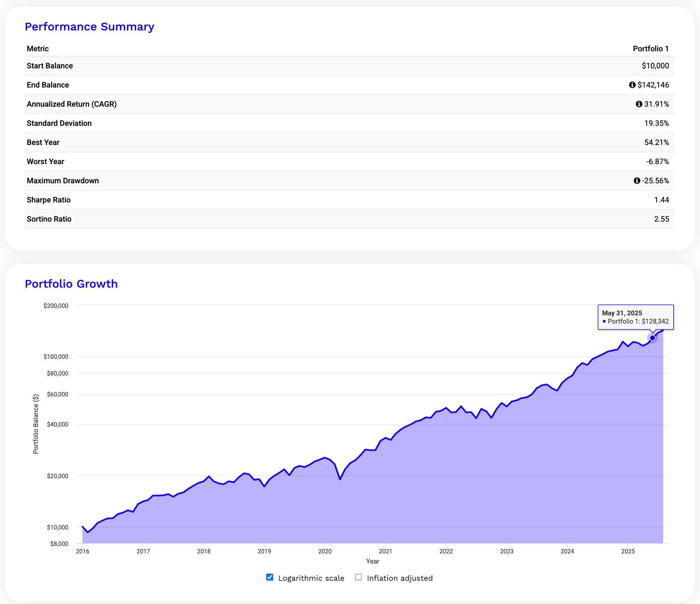Image resolution: width=700 pixels, height=604 pixels.
Task: Click the Portfolio Balance ($) axis title
Action: pyautogui.click(x=36, y=424)
